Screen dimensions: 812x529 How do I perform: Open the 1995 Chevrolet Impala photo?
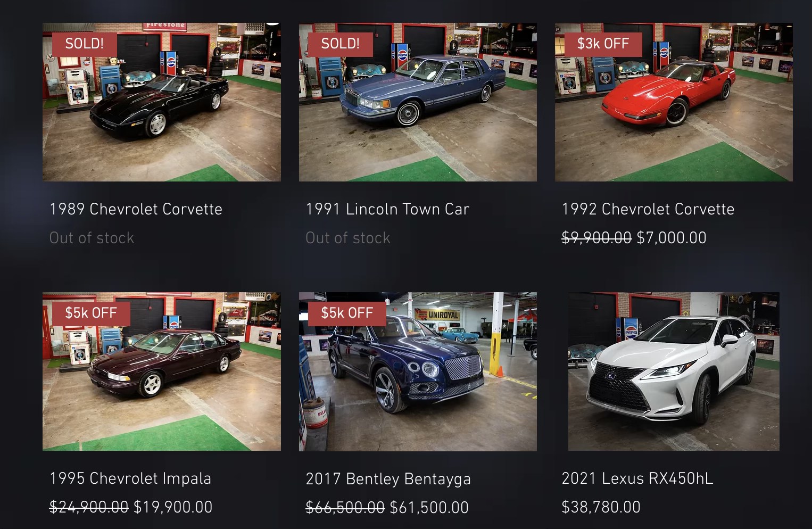[x=162, y=371]
